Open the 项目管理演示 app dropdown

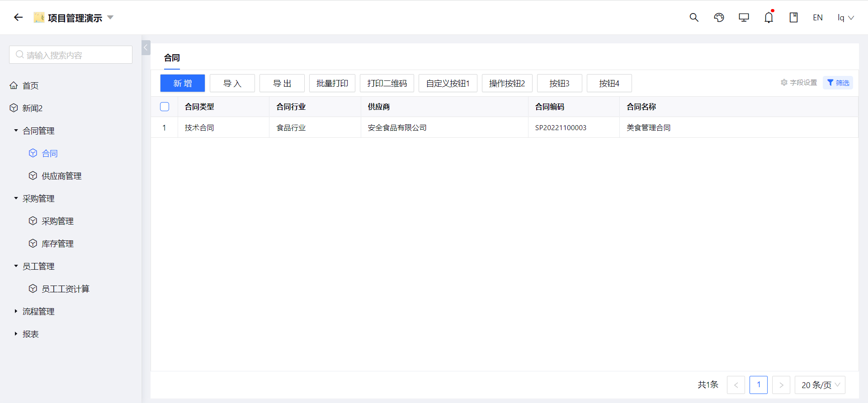pyautogui.click(x=110, y=18)
